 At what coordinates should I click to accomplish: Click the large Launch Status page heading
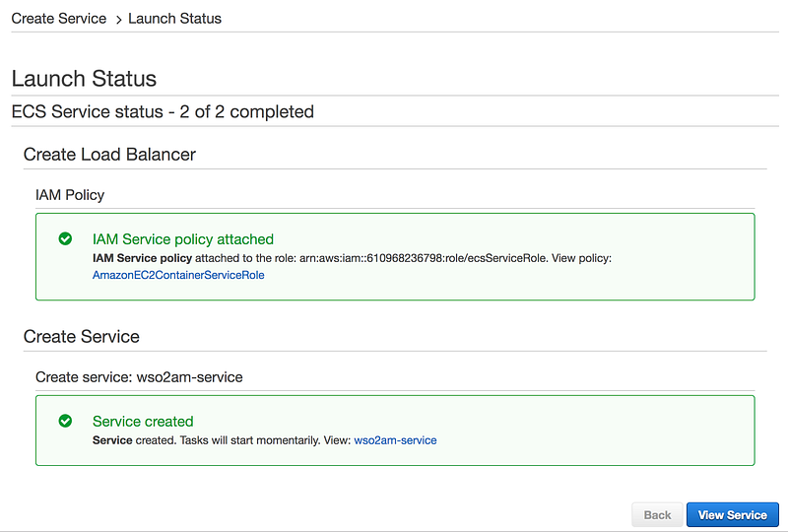[84, 79]
